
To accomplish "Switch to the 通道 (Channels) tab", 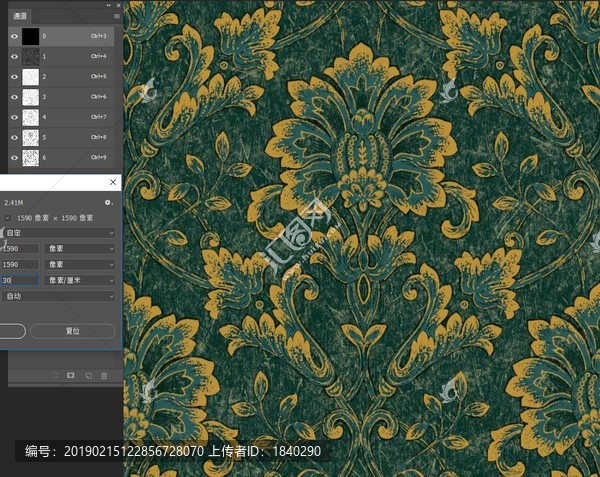I will point(20,16).
